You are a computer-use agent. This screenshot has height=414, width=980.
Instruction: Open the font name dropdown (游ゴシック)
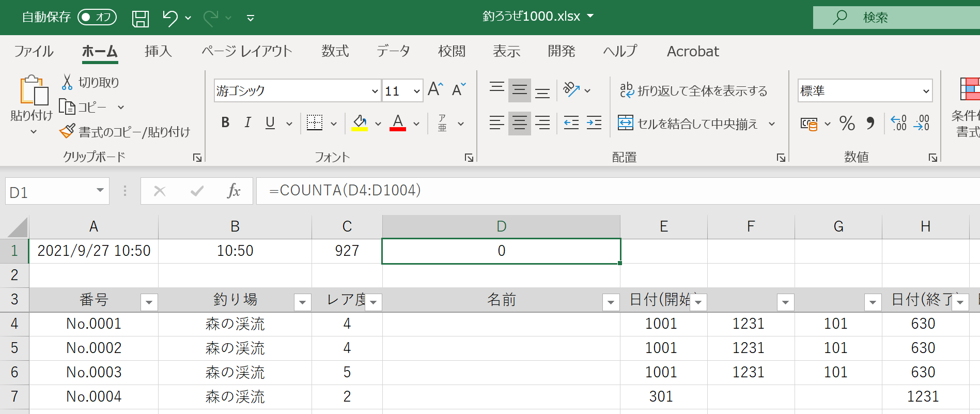[x=375, y=91]
